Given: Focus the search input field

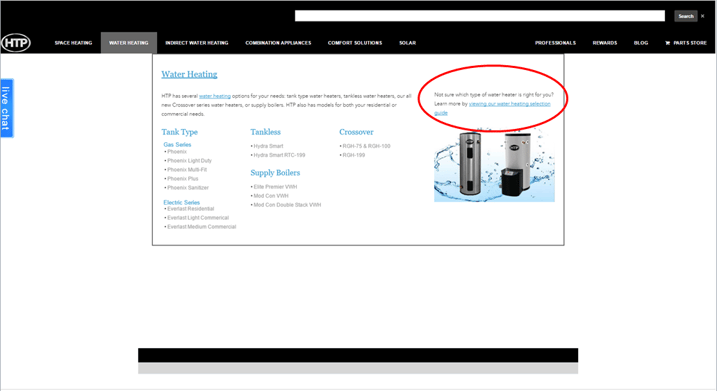Looking at the screenshot, I should [x=480, y=16].
